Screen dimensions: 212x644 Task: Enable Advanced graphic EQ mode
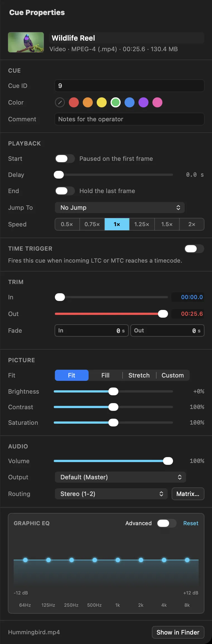click(x=167, y=523)
